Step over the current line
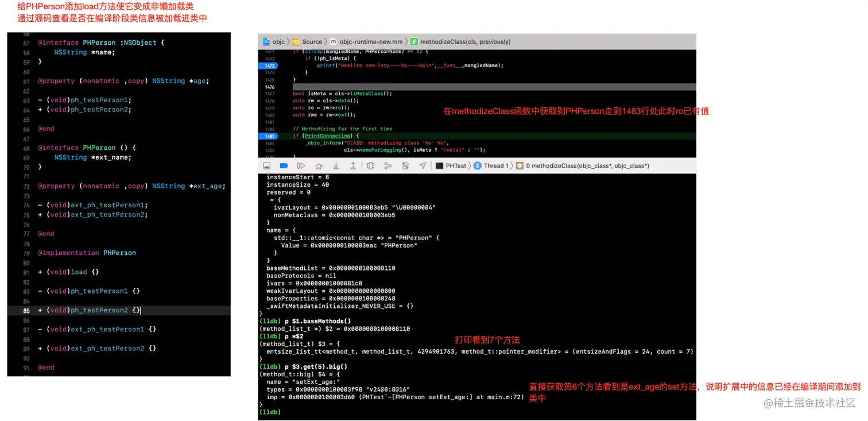 pyautogui.click(x=319, y=165)
